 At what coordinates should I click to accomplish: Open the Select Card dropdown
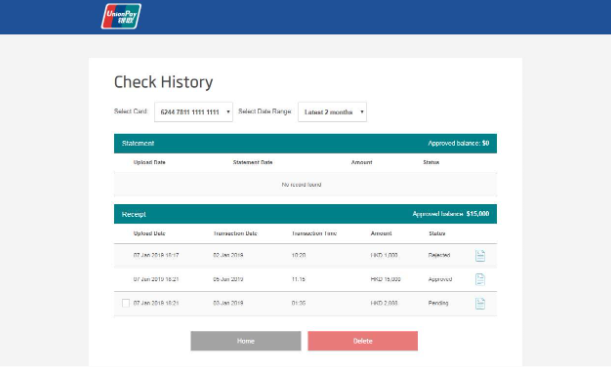(x=194, y=112)
